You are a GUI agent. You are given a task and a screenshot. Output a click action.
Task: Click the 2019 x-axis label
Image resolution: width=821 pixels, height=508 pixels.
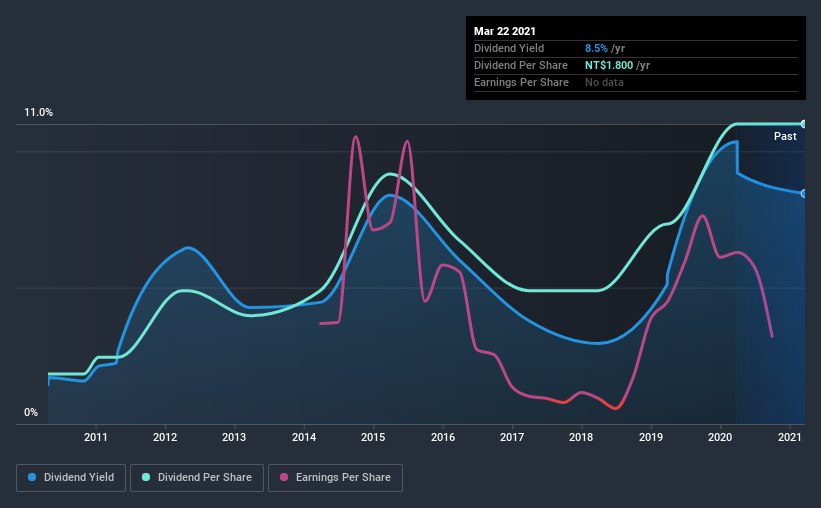(x=651, y=437)
